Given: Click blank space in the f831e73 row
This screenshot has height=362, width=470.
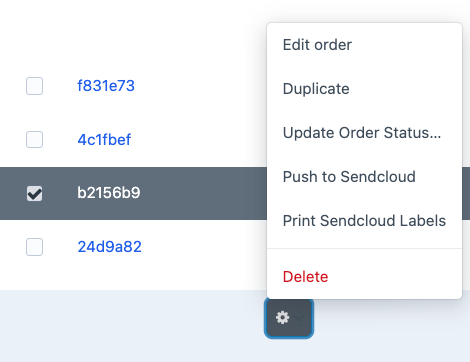Looking at the screenshot, I should coord(200,86).
